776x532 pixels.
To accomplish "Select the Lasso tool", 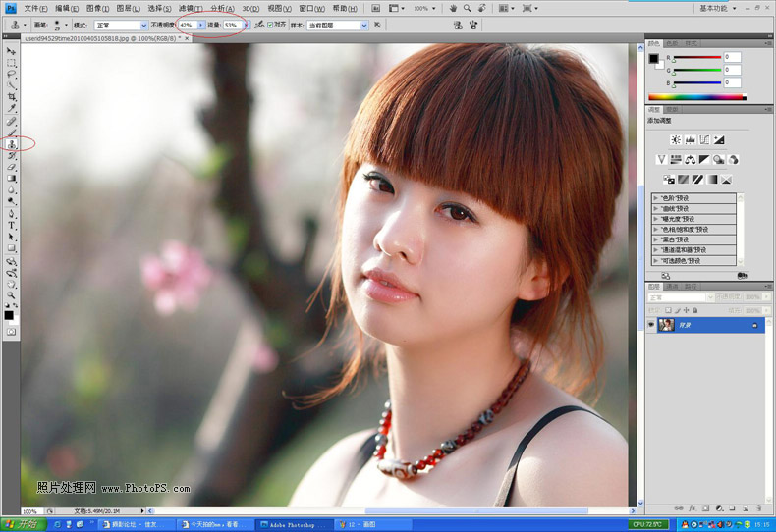I will pyautogui.click(x=11, y=75).
